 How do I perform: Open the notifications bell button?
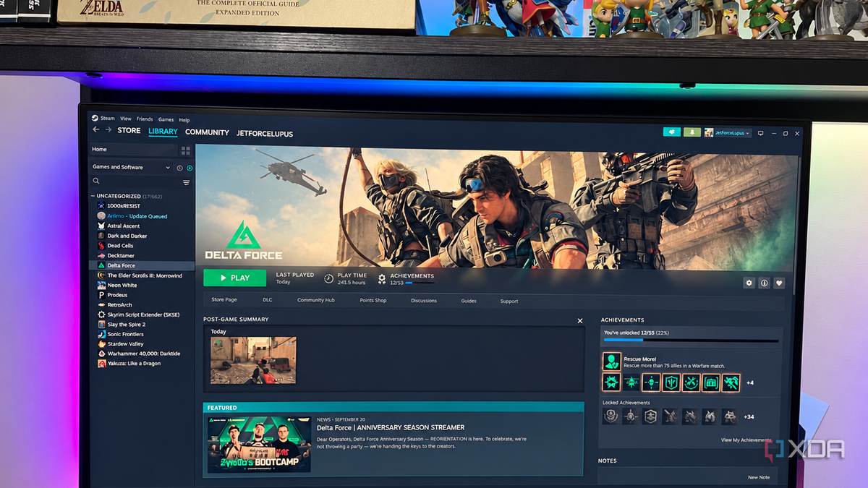(x=692, y=133)
